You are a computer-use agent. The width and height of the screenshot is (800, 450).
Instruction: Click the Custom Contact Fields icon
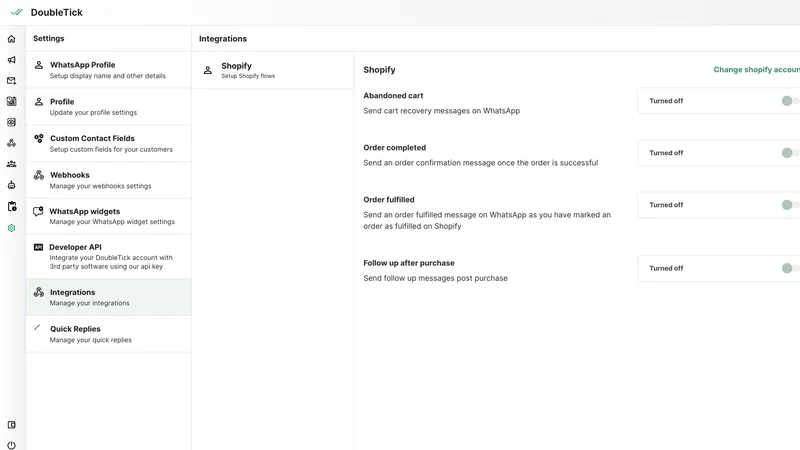39,138
